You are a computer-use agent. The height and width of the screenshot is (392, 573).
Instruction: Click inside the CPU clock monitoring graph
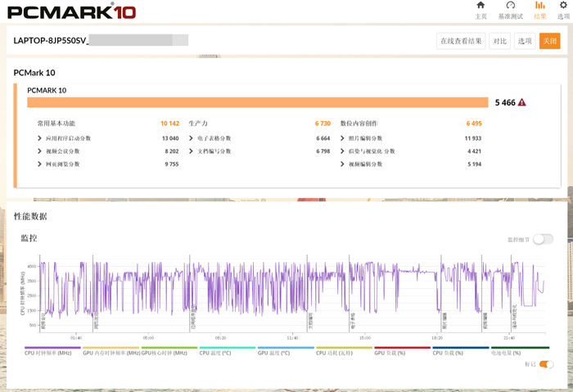[292, 293]
